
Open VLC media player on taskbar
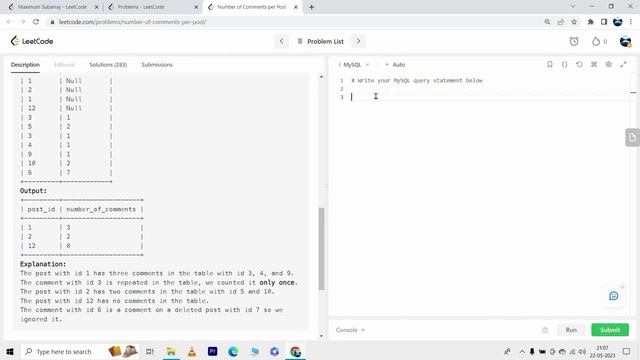pos(192,351)
